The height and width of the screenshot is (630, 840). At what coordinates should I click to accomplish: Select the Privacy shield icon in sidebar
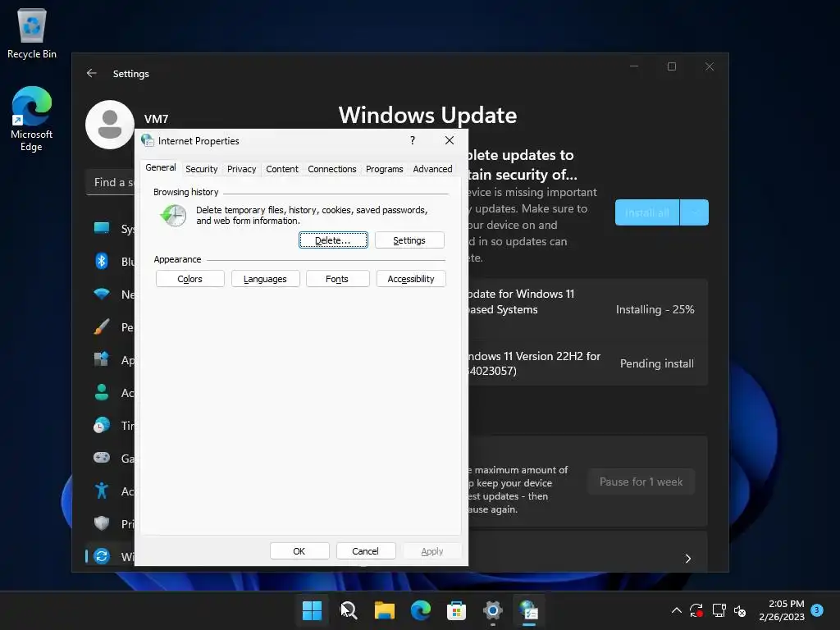[102, 523]
